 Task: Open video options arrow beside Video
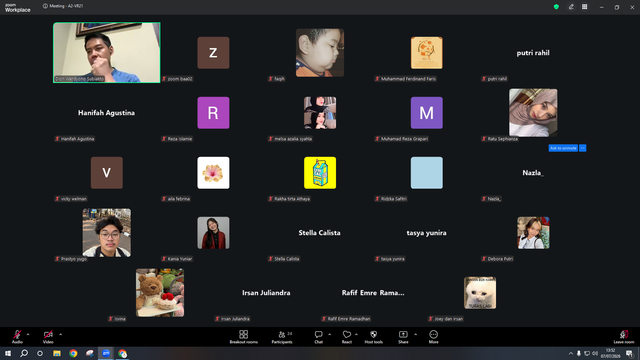point(60,334)
